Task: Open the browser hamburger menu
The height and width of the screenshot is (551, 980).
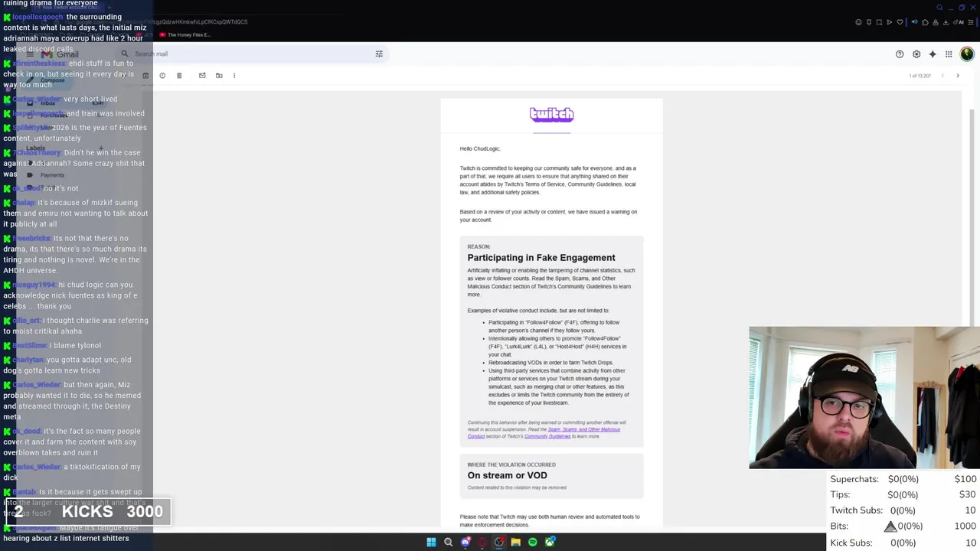Action: point(971,22)
